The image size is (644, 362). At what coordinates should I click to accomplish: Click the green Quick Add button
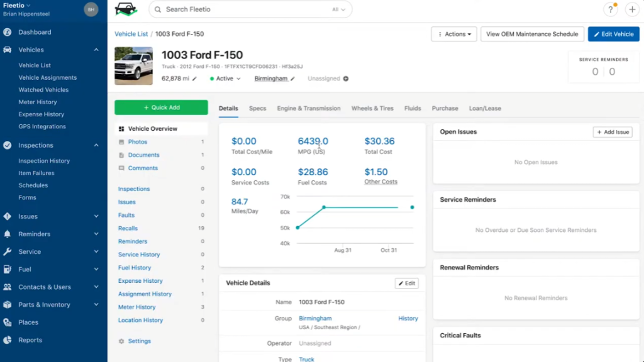[161, 107]
